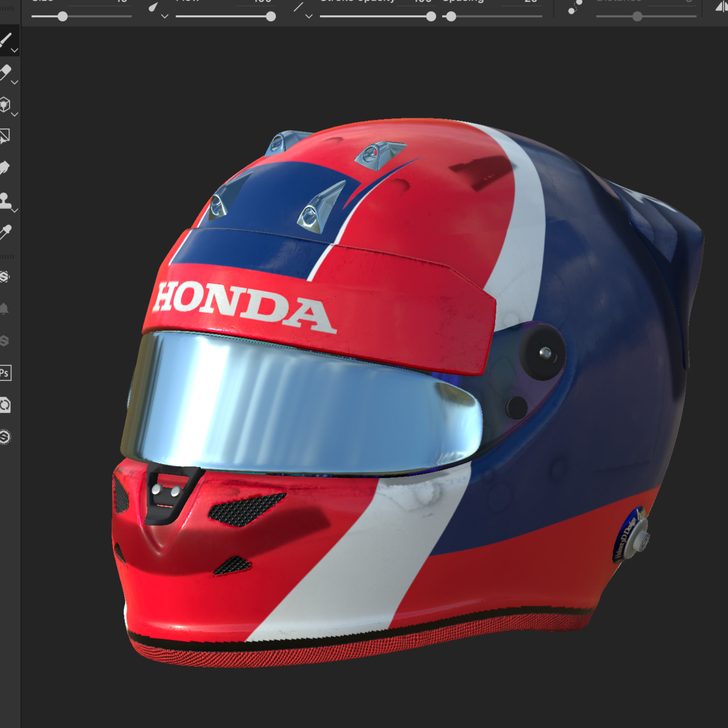Click the Spacing slider handle
Screen dimensions: 728x728
(x=451, y=16)
